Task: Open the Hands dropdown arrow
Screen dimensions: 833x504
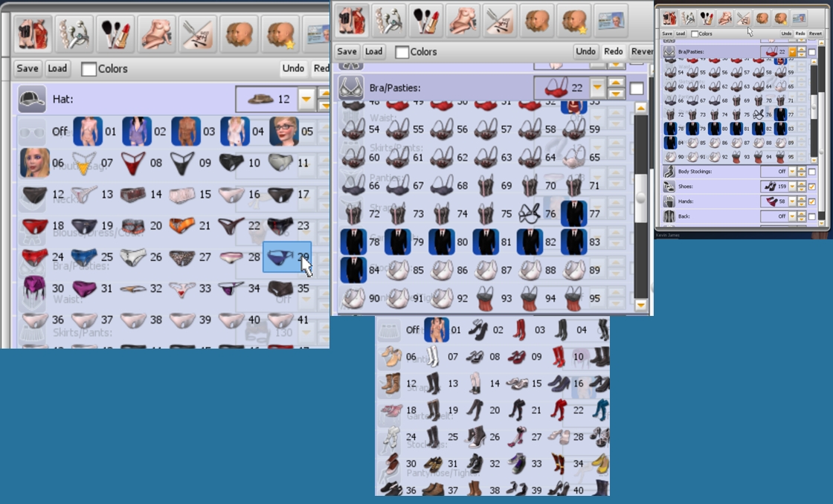Action: click(x=793, y=201)
